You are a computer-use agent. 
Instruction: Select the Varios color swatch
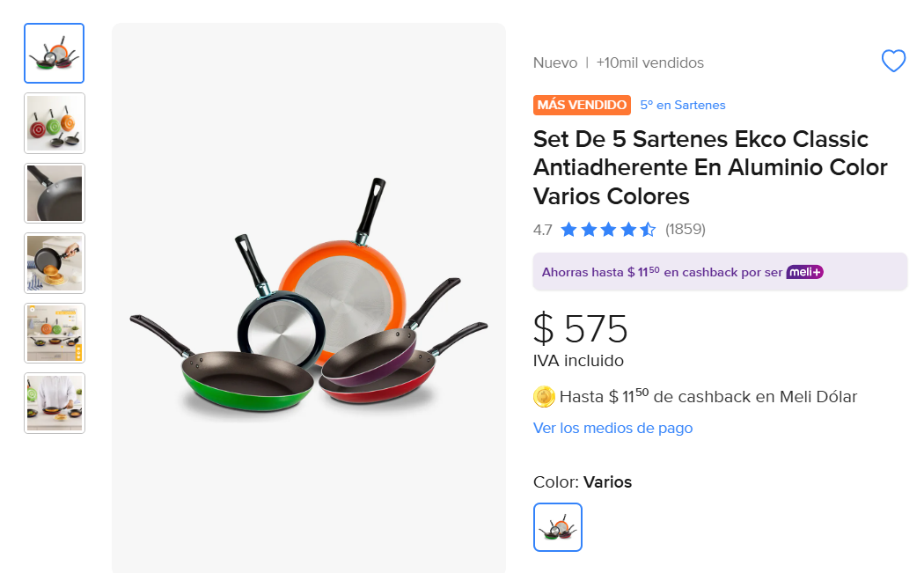pos(558,527)
